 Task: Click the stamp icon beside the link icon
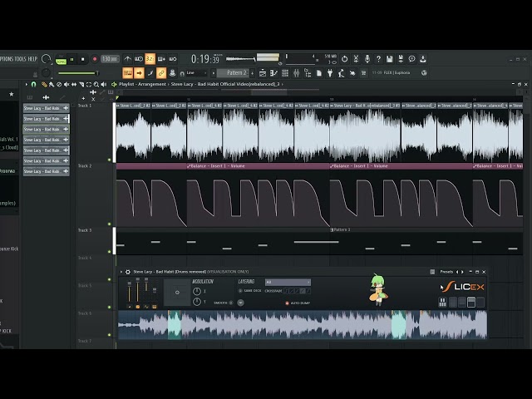coord(172,73)
